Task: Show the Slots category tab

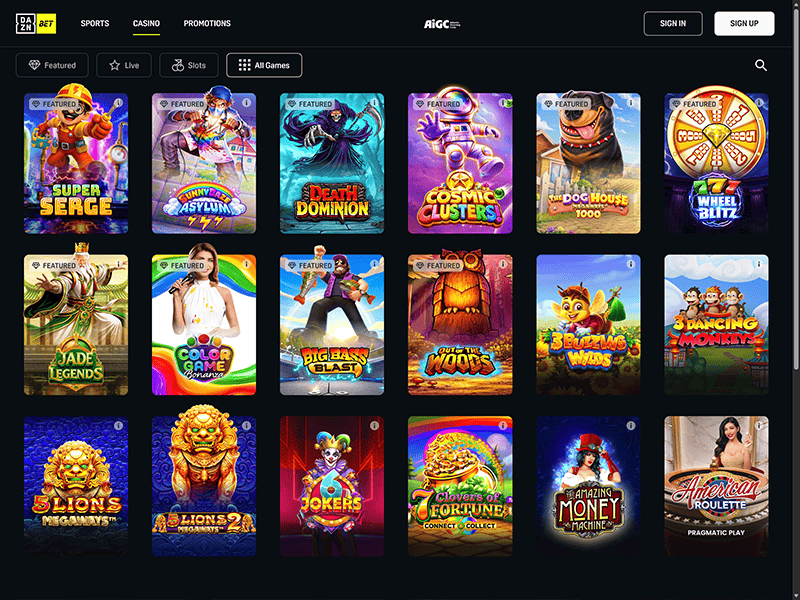Action: click(189, 65)
